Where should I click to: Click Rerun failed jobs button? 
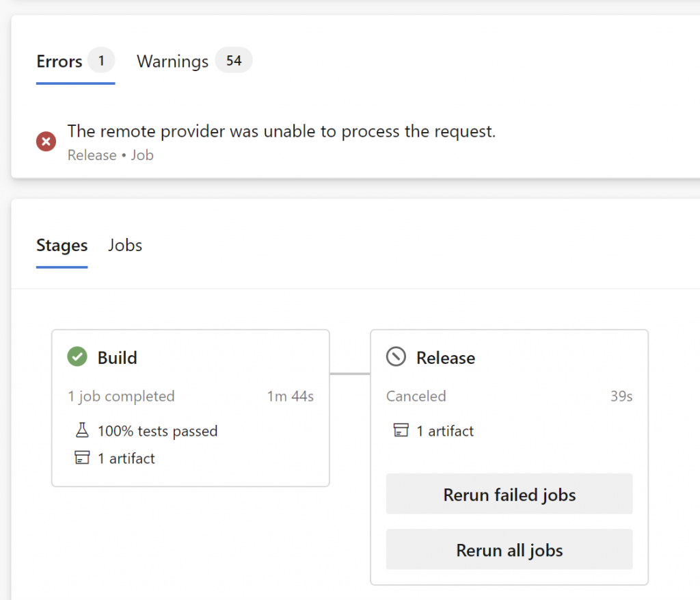tap(509, 494)
